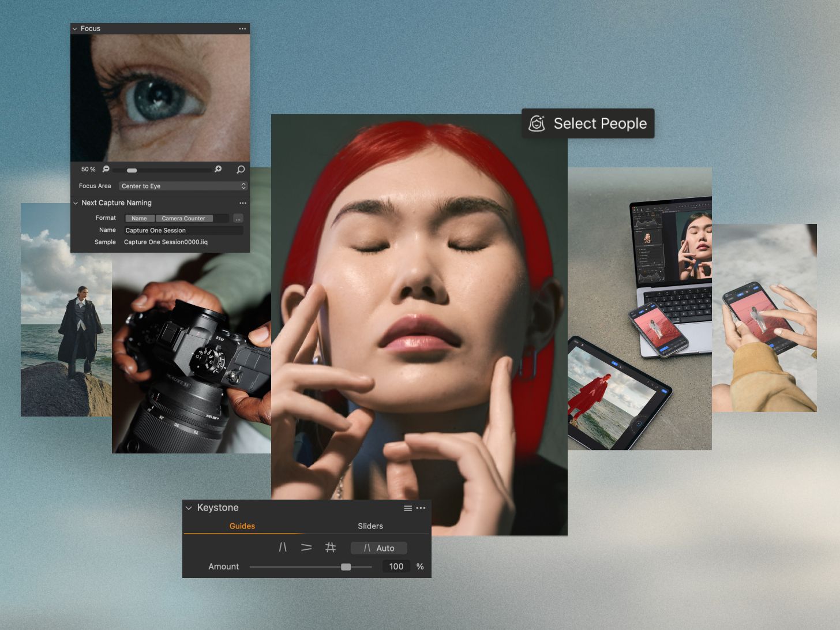The image size is (840, 630).
Task: Click the zoom out magnifier in Focus panel
Action: (x=106, y=169)
